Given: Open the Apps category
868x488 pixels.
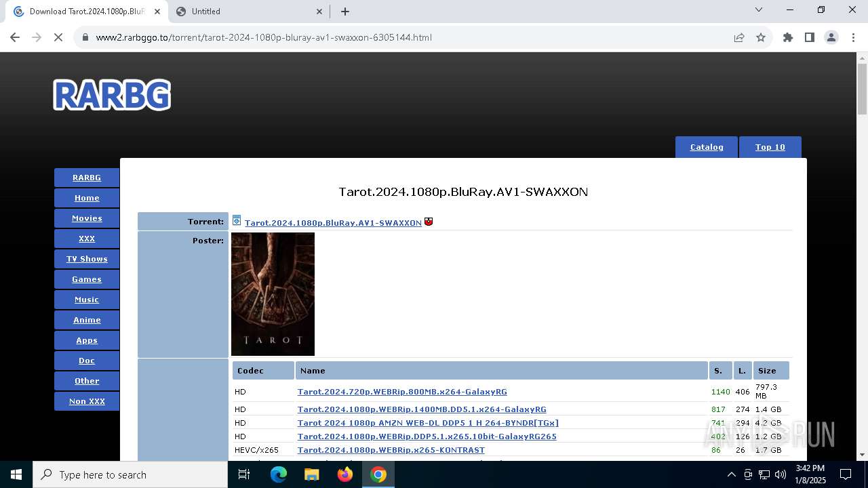Looking at the screenshot, I should pos(87,340).
